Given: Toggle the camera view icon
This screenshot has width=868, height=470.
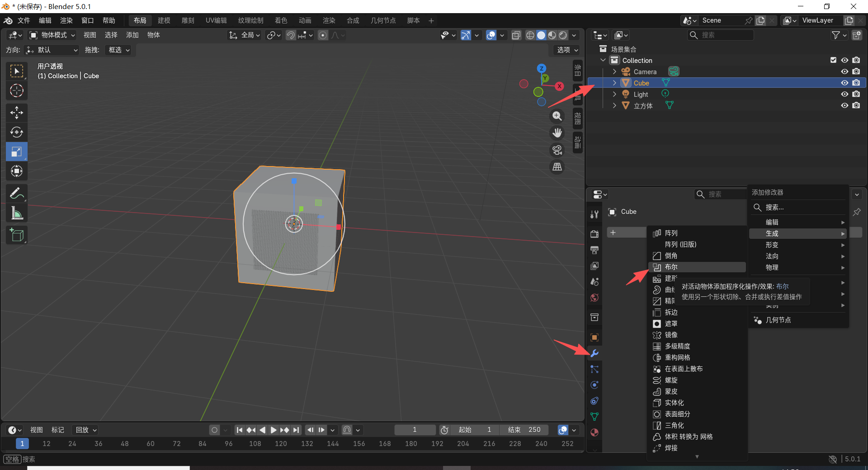Looking at the screenshot, I should click(557, 150).
